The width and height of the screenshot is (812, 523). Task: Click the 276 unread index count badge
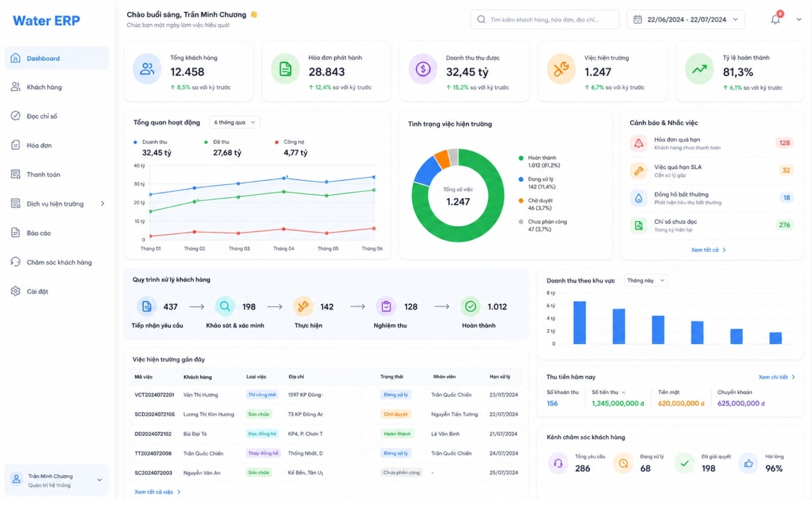click(x=785, y=225)
